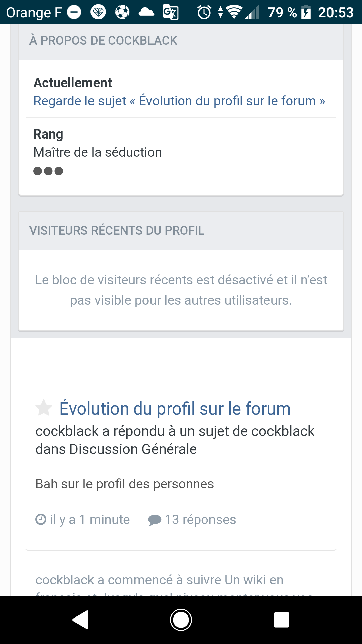
Task: Tap the three rank dots under Maître de la séduction
Action: pyautogui.click(x=48, y=171)
